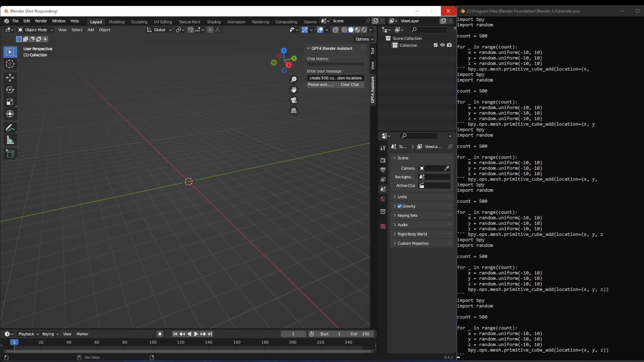This screenshot has height=362, width=644.
Task: Open the GPT-4 Assistant sidebar tab
Action: click(x=373, y=90)
